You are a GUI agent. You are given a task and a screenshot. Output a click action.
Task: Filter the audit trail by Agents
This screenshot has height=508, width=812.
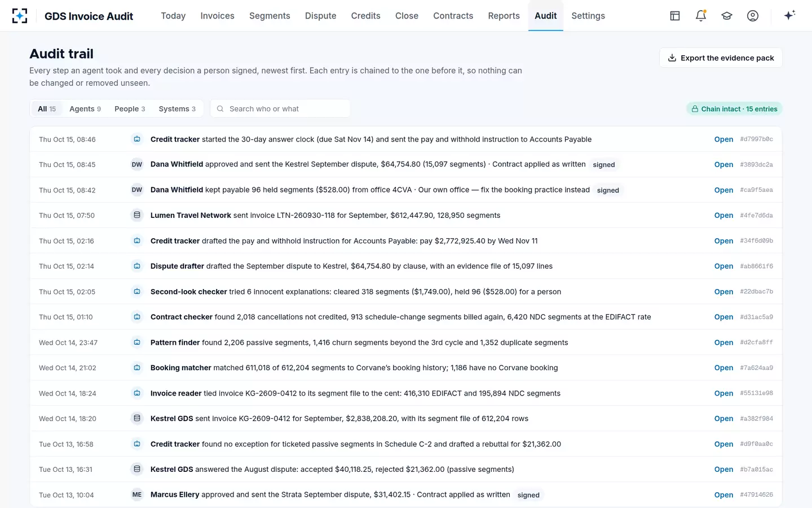[x=85, y=109]
